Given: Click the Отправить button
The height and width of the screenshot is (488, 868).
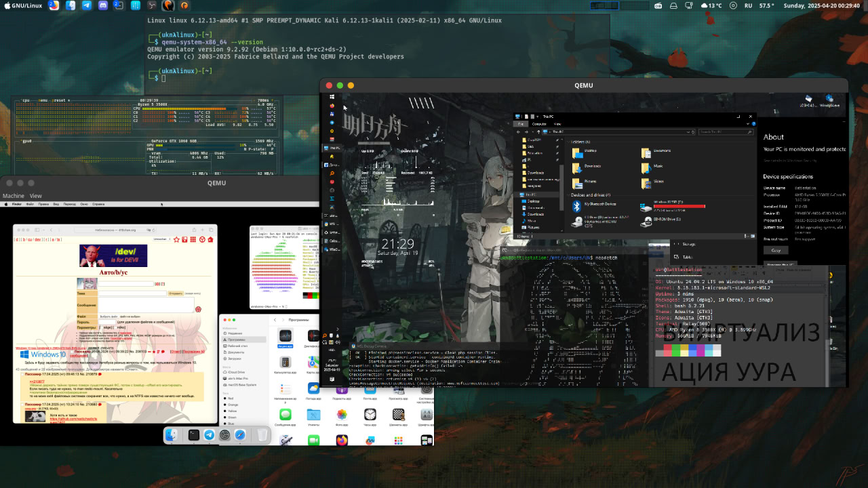Looking at the screenshot, I should pos(175,293).
